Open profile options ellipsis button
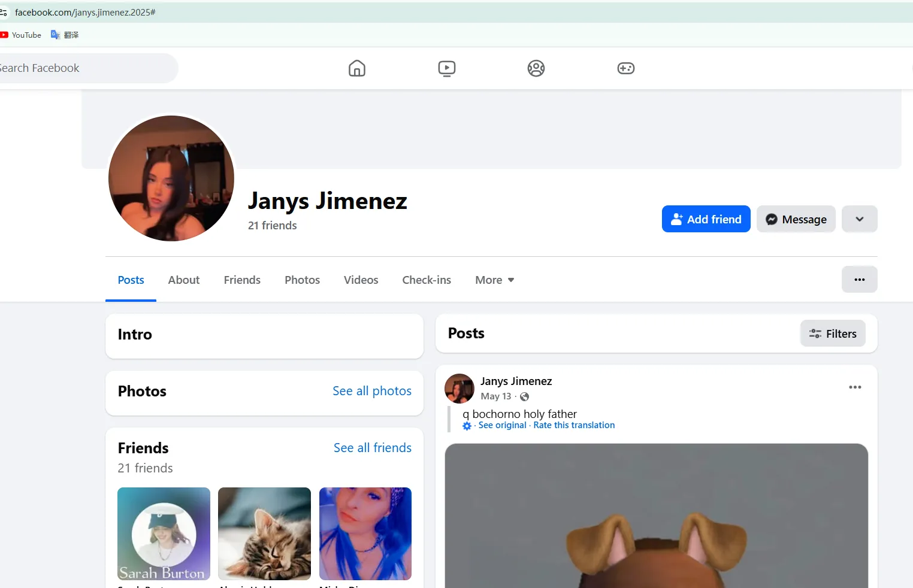913x588 pixels. point(860,280)
